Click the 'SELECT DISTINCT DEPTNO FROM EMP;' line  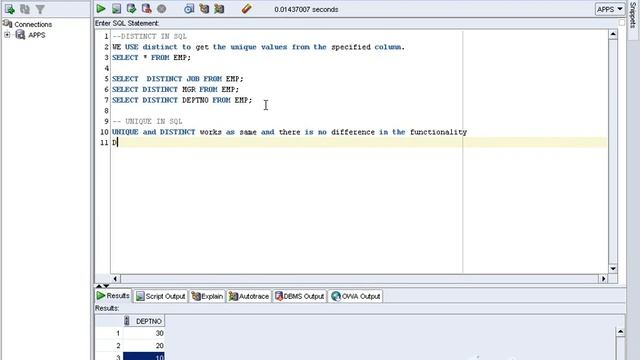pos(182,100)
